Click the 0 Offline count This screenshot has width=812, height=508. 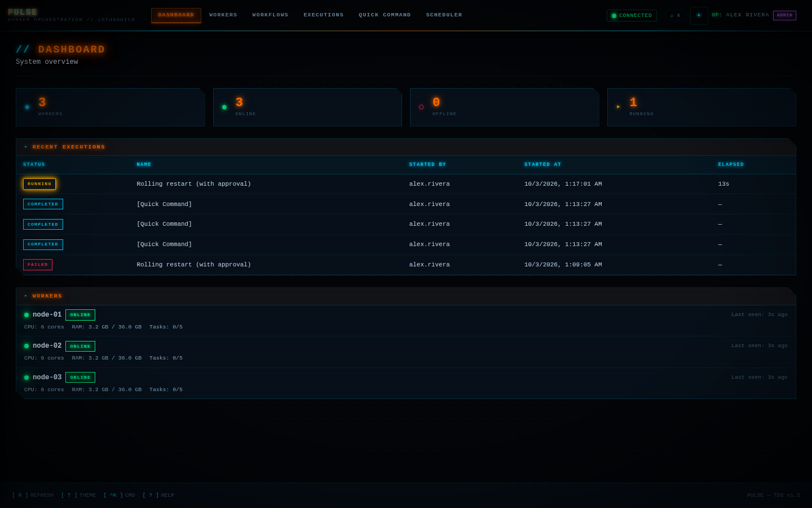point(436,103)
